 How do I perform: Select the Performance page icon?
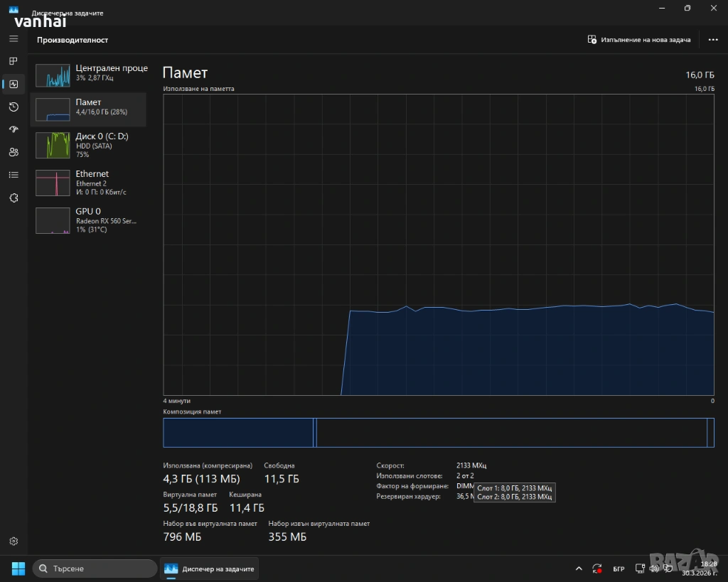pos(14,84)
